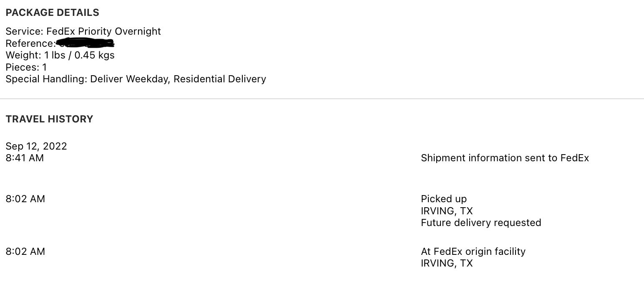Select the FedEx Priority Overnight service line

coord(83,31)
